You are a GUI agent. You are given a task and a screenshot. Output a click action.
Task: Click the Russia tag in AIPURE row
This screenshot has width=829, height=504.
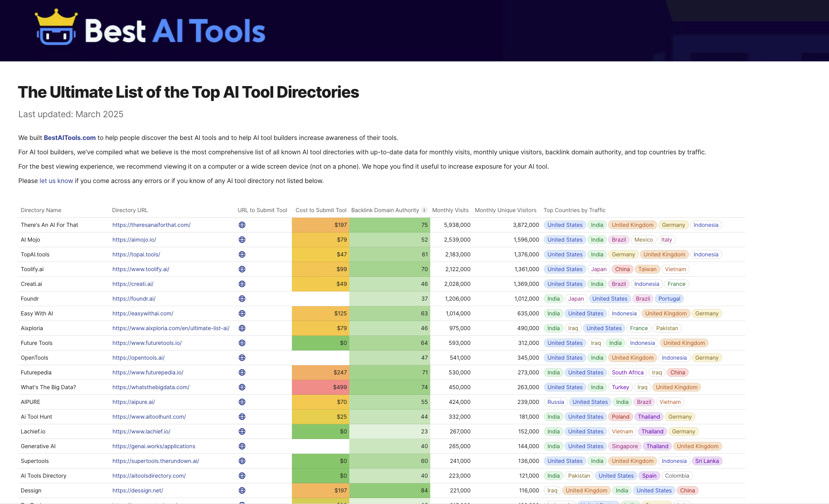[556, 402]
